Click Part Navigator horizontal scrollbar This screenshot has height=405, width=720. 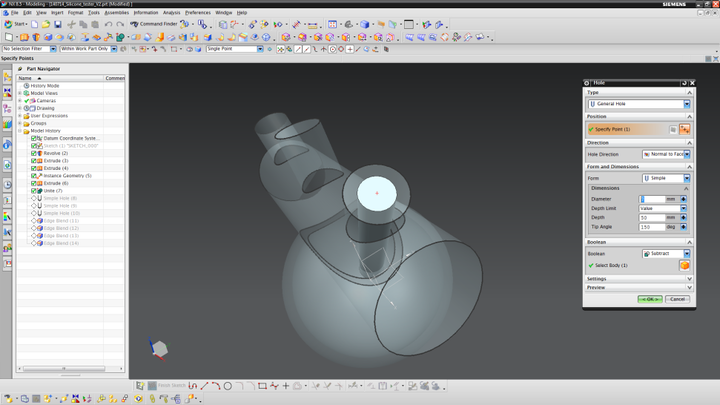tap(64, 368)
